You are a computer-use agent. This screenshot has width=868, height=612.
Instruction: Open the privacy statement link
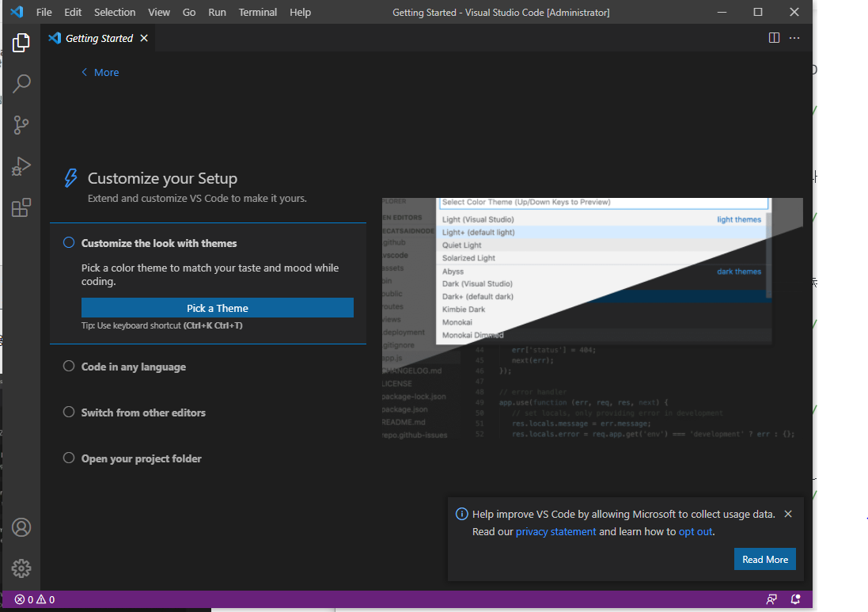pyautogui.click(x=555, y=532)
